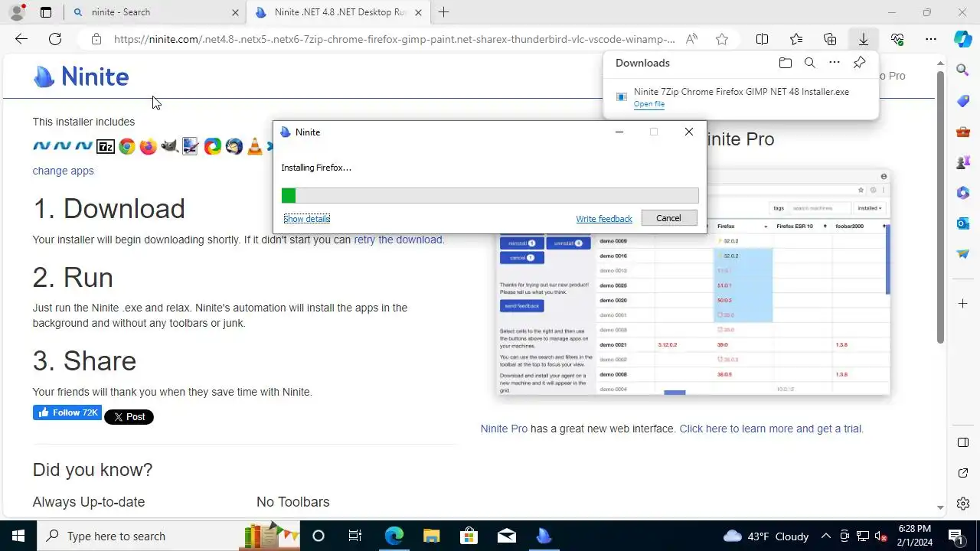
Task: Open the Outlook sidebar icon
Action: pos(963,223)
